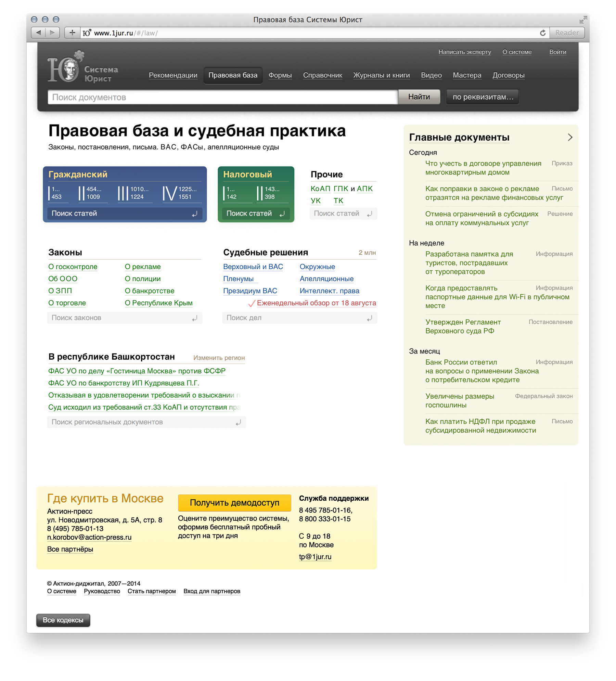Expand Главные документы with the chevron arrow

coord(570,137)
